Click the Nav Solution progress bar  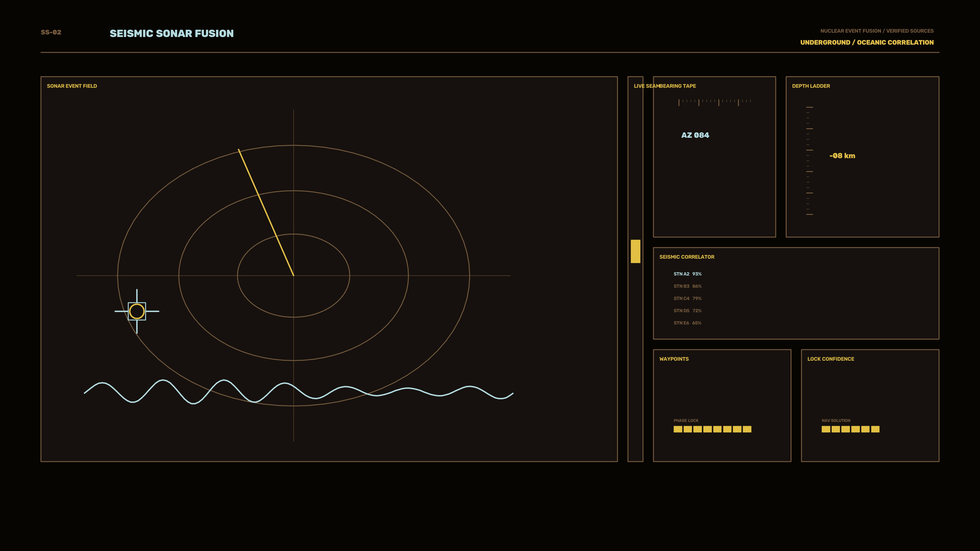(x=851, y=429)
